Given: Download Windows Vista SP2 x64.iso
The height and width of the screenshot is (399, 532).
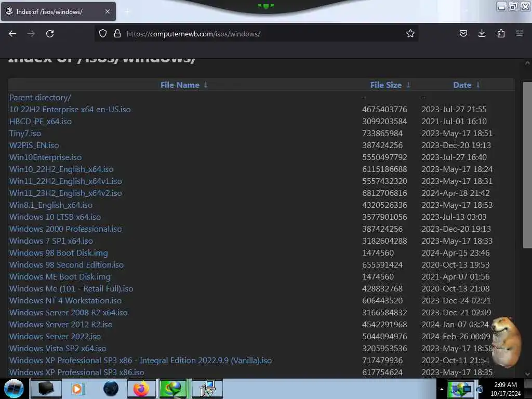Looking at the screenshot, I should coord(58,349).
